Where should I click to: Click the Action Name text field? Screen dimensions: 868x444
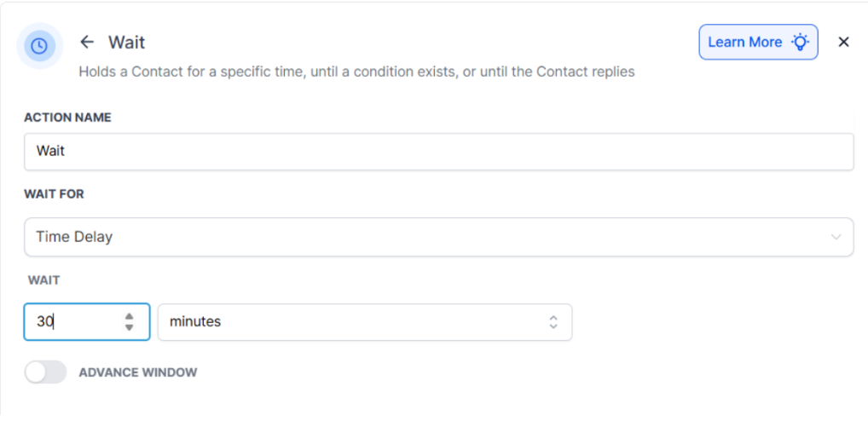438,151
